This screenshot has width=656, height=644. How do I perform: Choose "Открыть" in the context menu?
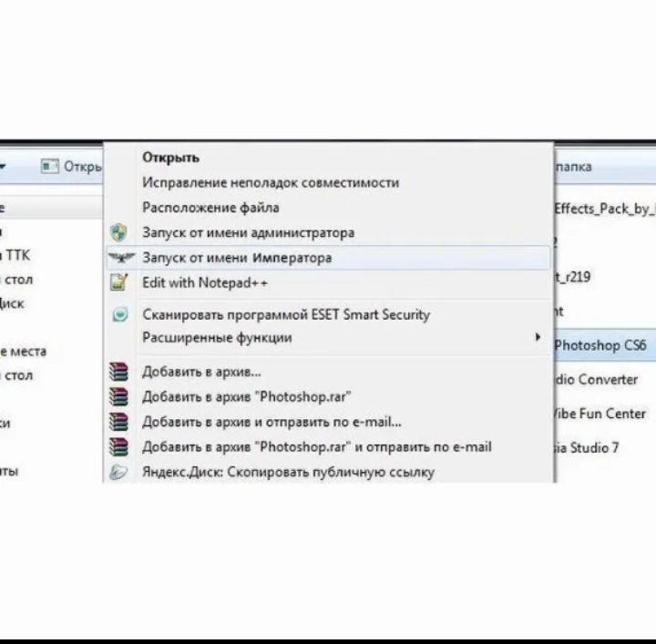click(170, 158)
